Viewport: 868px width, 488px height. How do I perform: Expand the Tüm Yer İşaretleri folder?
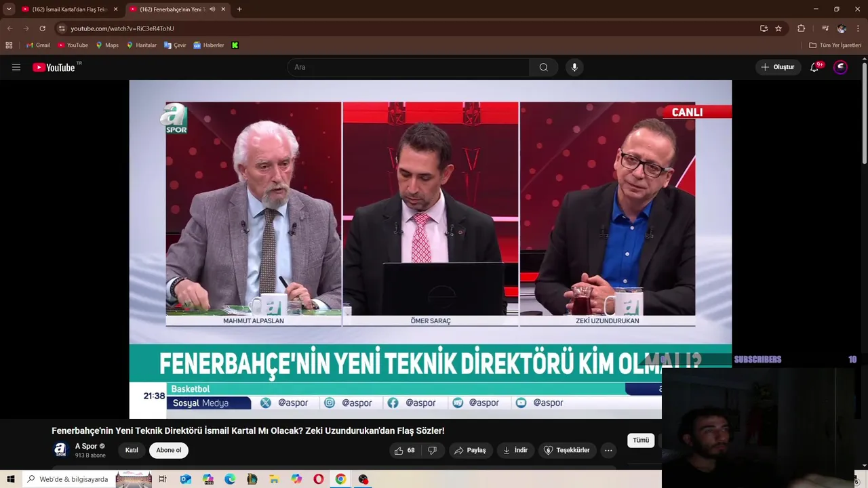pos(835,45)
